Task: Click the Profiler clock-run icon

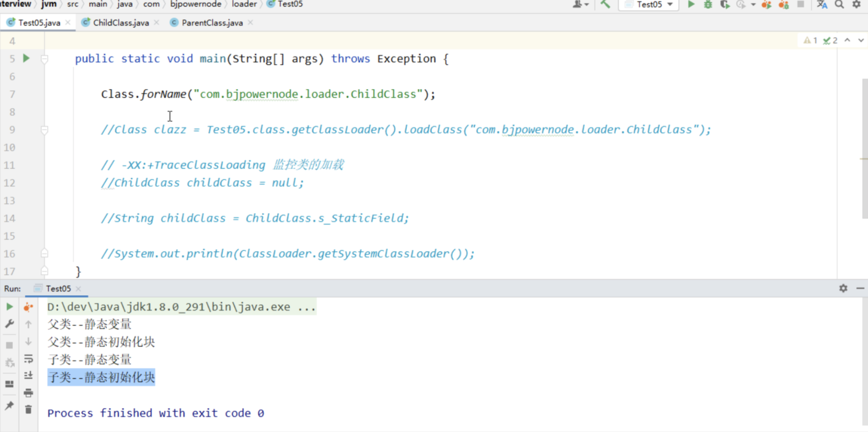Action: (741, 4)
